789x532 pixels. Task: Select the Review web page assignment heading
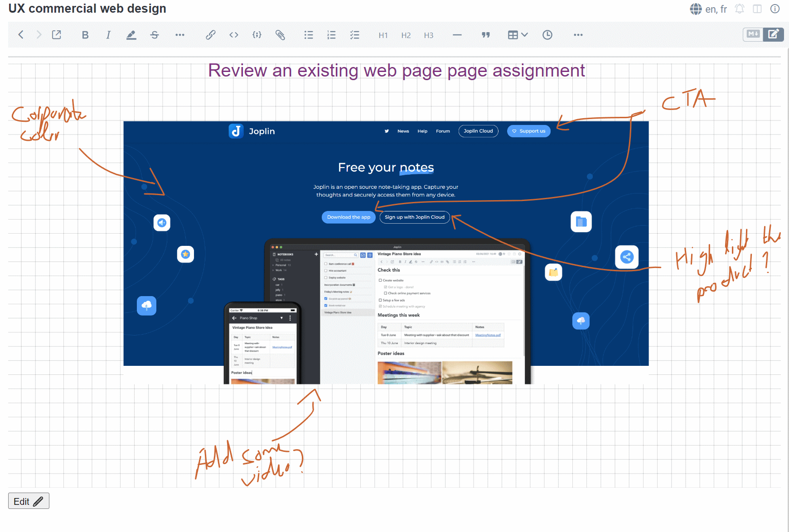click(x=397, y=71)
